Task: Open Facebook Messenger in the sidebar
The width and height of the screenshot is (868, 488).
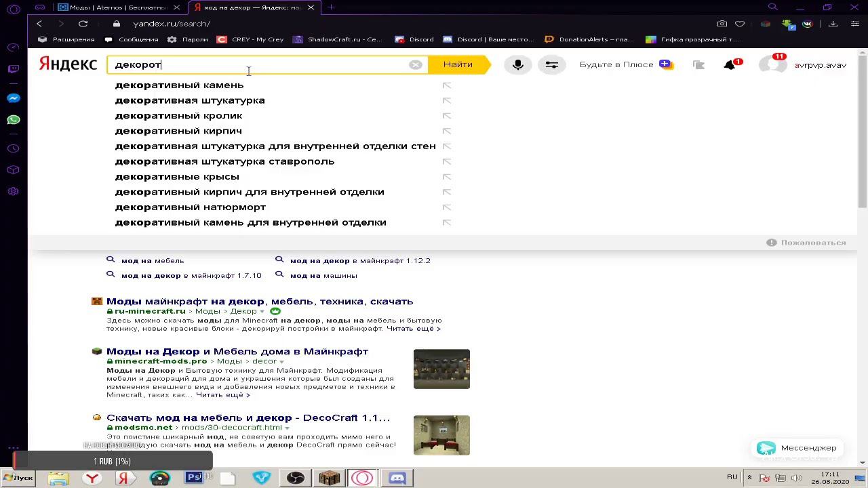Action: (x=13, y=98)
